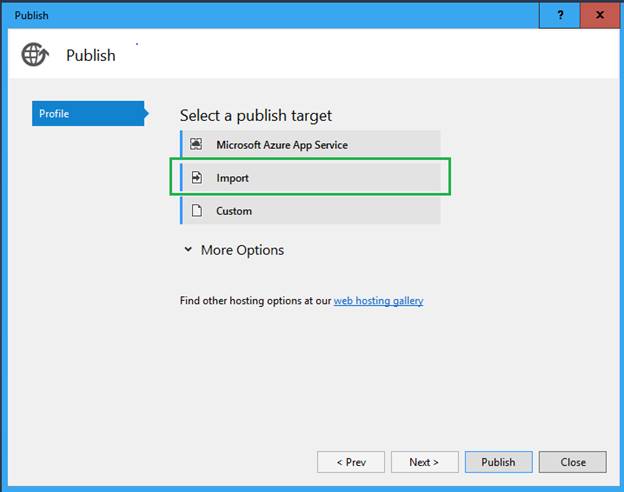Click the large Publish header text

[x=91, y=56]
